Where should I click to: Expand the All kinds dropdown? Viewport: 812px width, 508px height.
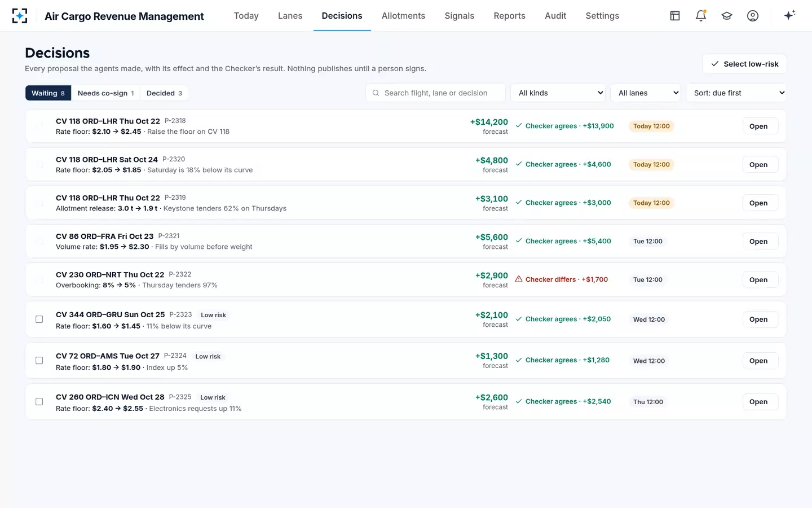pyautogui.click(x=558, y=93)
